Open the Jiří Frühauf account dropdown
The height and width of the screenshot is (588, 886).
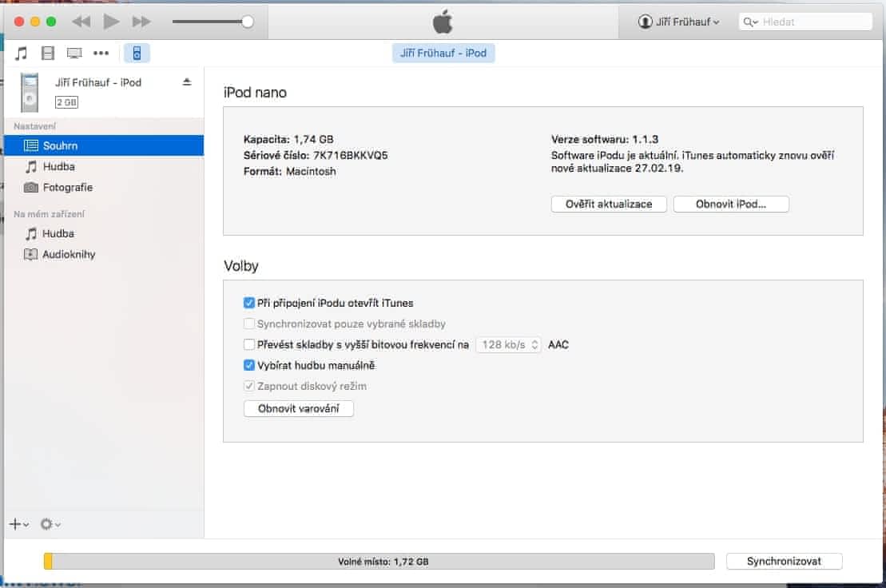point(678,22)
